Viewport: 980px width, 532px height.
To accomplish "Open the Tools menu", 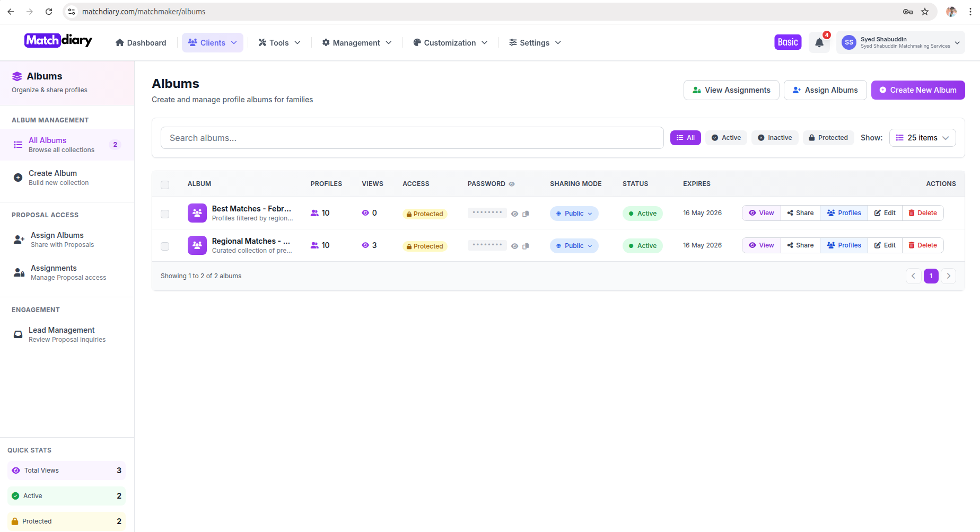I will pyautogui.click(x=279, y=43).
